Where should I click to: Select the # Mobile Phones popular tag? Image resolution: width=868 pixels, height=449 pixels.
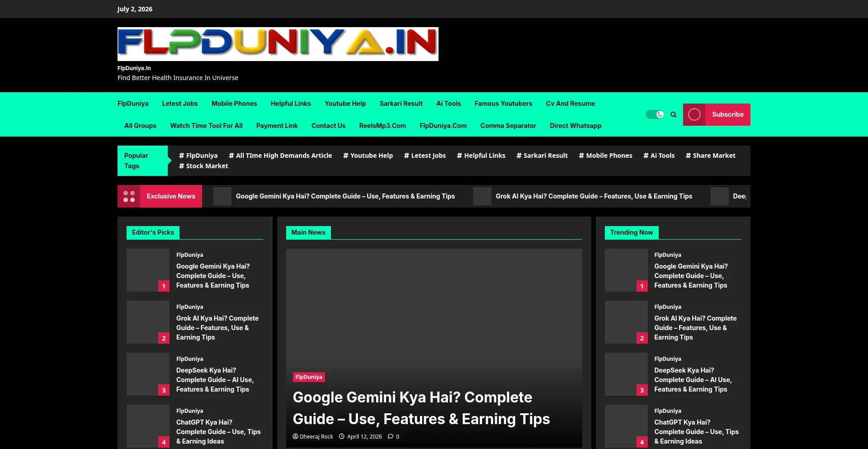(606, 156)
